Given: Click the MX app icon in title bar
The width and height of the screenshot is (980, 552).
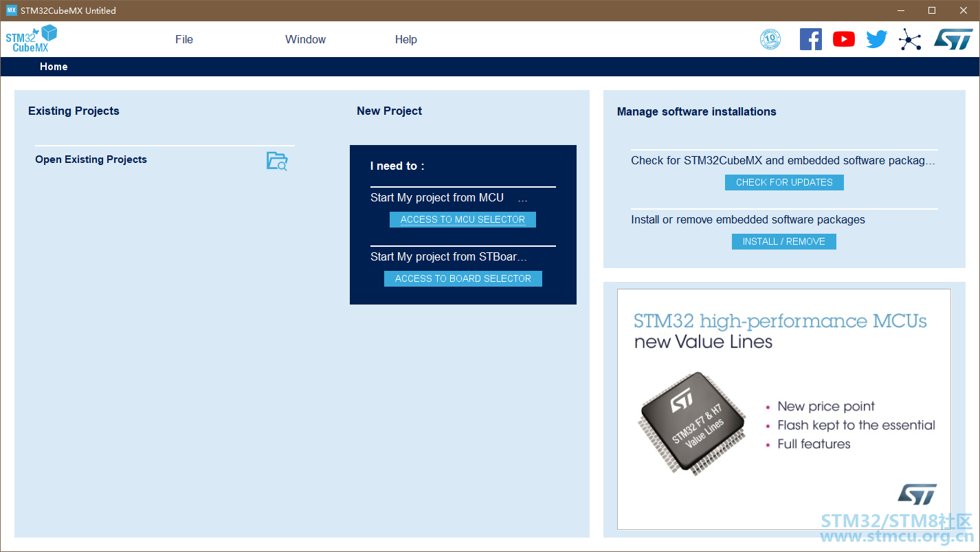Looking at the screenshot, I should tap(11, 10).
